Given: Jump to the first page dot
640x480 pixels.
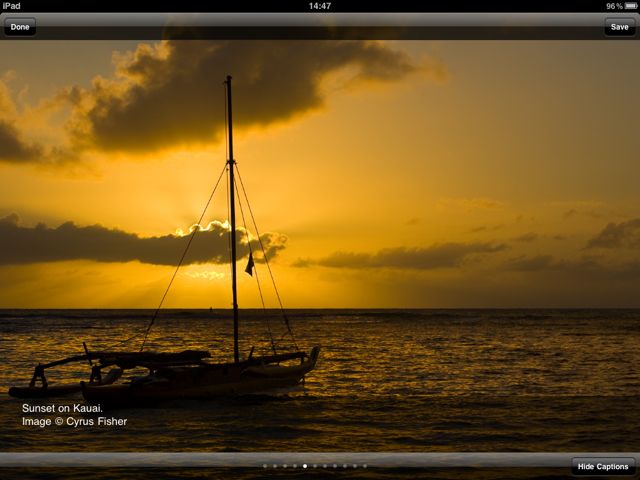Looking at the screenshot, I should (265, 466).
